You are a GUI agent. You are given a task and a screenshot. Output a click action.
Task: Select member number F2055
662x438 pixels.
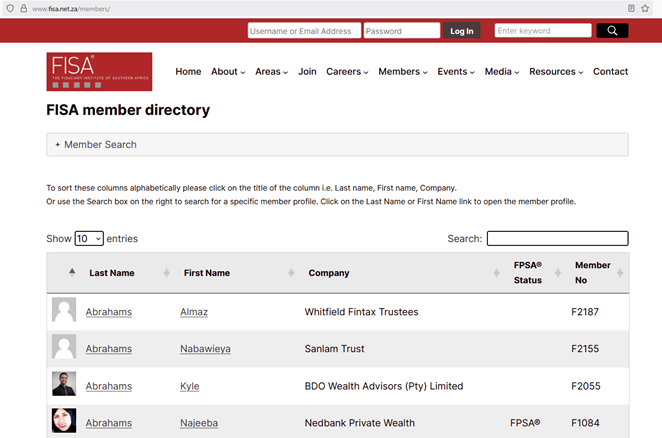586,386
